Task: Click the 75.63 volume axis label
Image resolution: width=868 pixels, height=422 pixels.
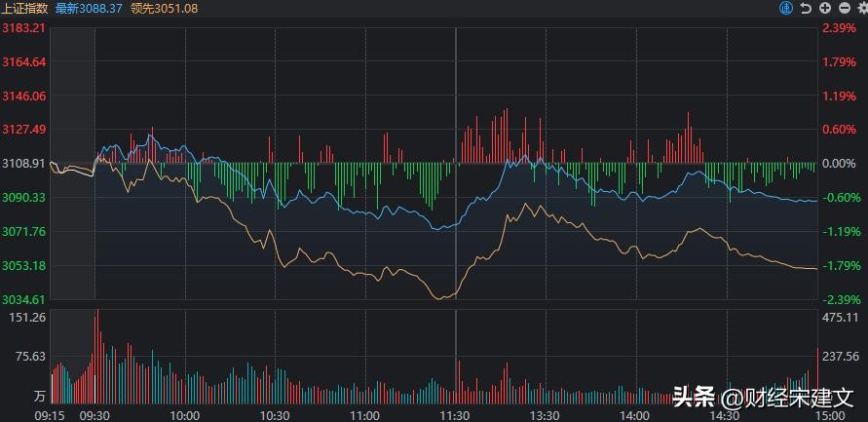Action: 32,356
